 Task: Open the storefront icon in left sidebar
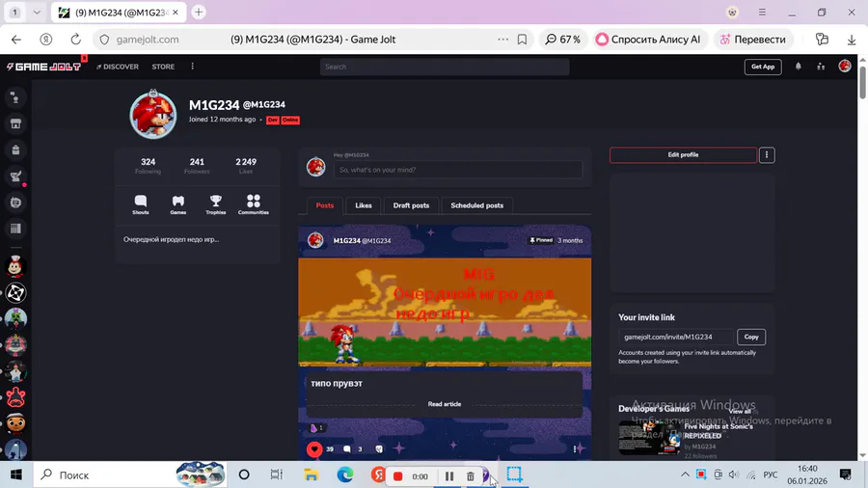pos(15,124)
